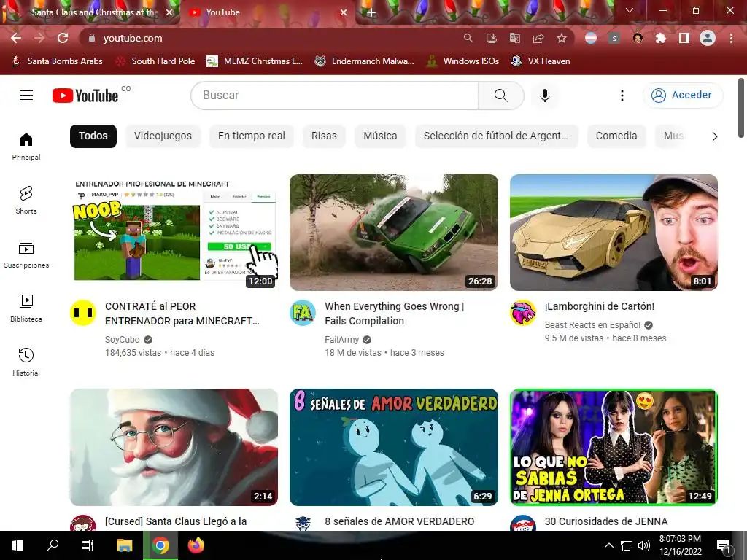This screenshot has width=747, height=560.
Task: Open South Hard Pole bookmark
Action: tap(156, 61)
